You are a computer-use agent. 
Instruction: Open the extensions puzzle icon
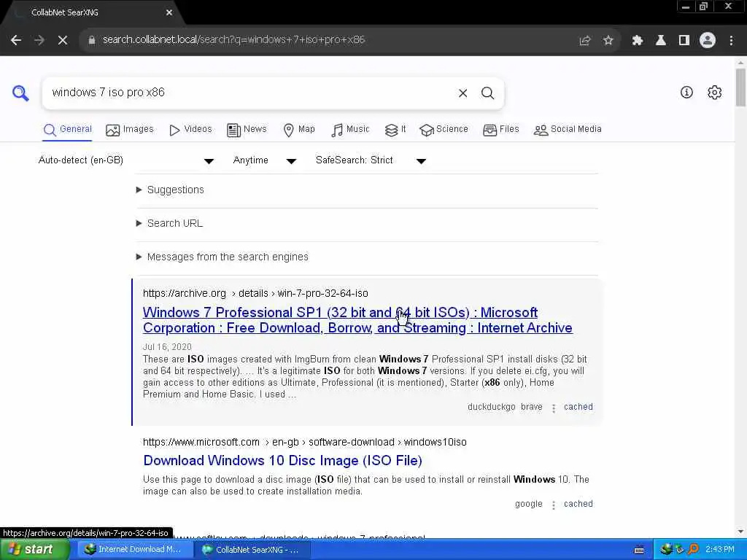tap(638, 41)
